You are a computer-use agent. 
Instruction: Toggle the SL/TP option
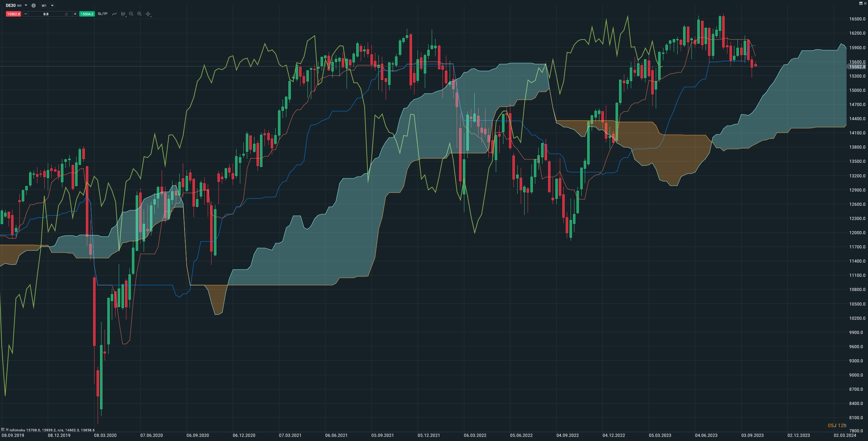(102, 14)
